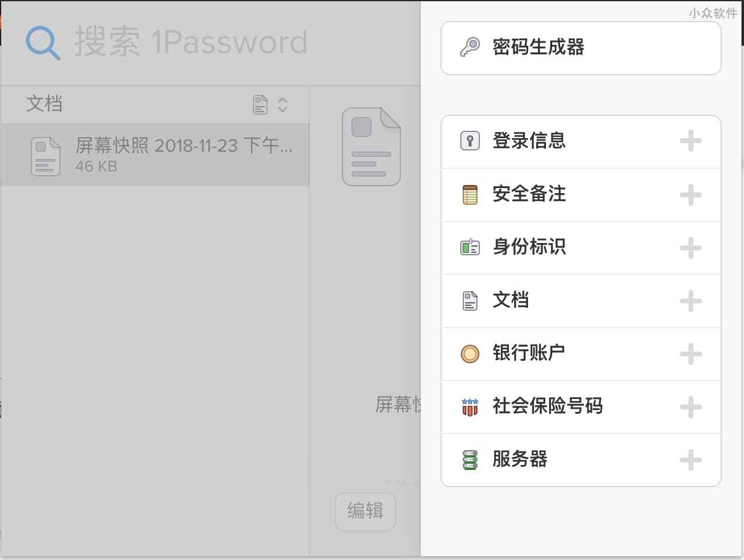Click the shield icon for 社会保险号码
Viewport: 744px width, 560px height.
[x=470, y=406]
